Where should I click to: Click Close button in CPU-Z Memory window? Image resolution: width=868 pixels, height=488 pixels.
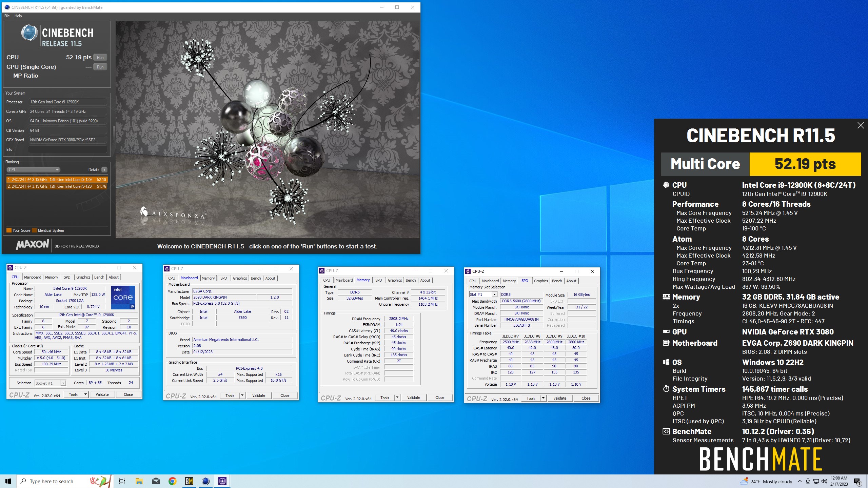click(440, 398)
